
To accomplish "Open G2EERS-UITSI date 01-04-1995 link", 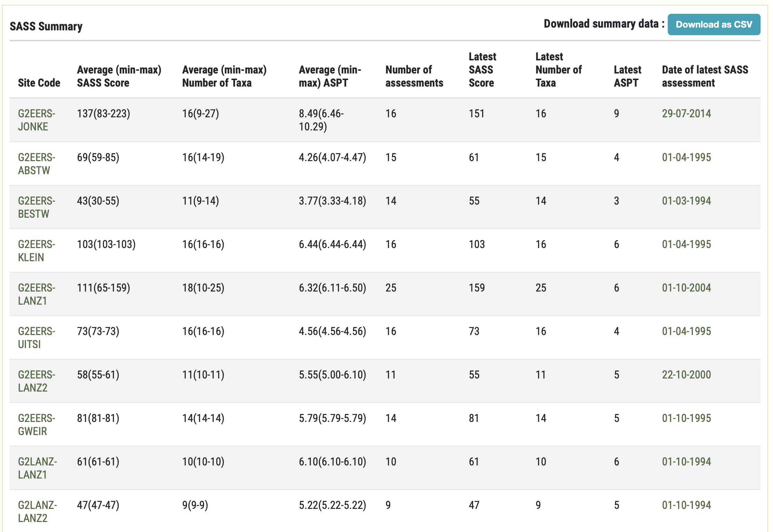I will point(686,331).
